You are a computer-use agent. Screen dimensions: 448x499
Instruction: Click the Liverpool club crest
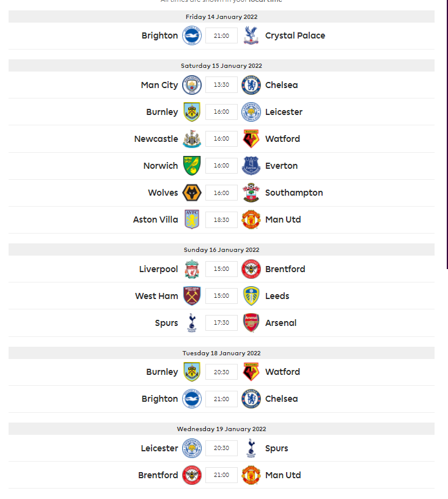point(192,269)
